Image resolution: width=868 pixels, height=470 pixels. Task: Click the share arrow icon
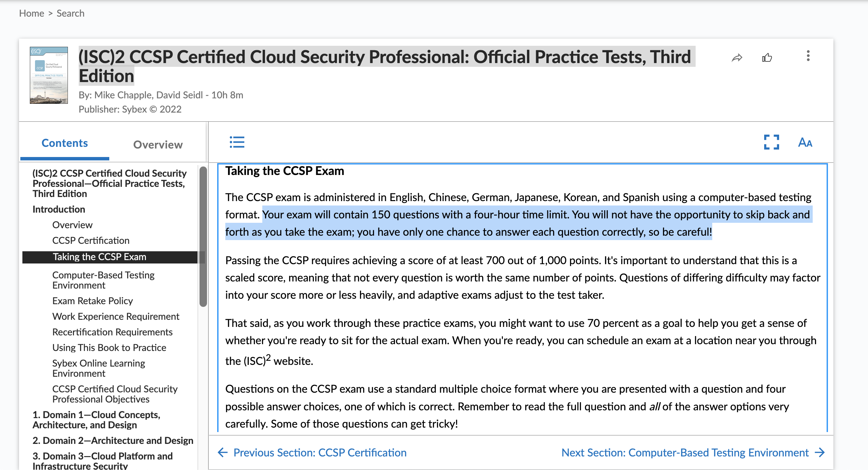[x=737, y=58]
